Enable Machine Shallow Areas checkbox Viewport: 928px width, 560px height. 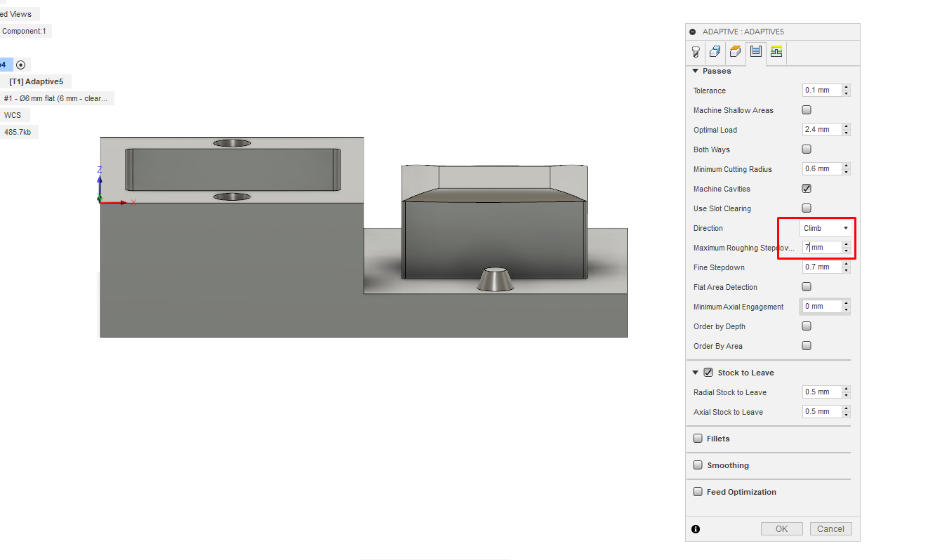click(x=807, y=110)
